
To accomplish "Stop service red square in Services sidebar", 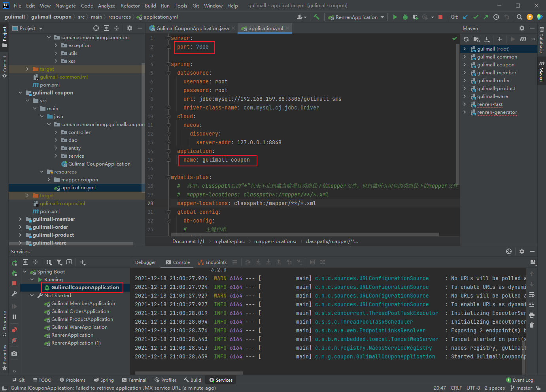I will 14,283.
